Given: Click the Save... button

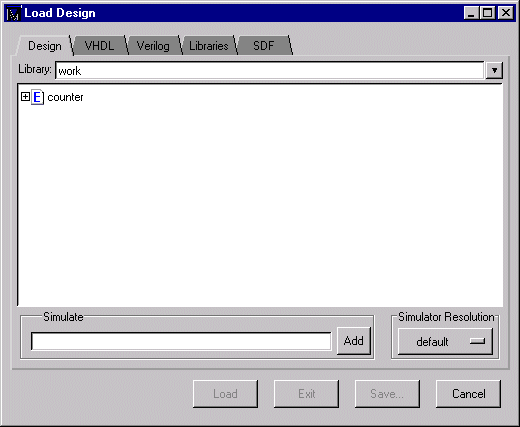Looking at the screenshot, I should pyautogui.click(x=387, y=394).
